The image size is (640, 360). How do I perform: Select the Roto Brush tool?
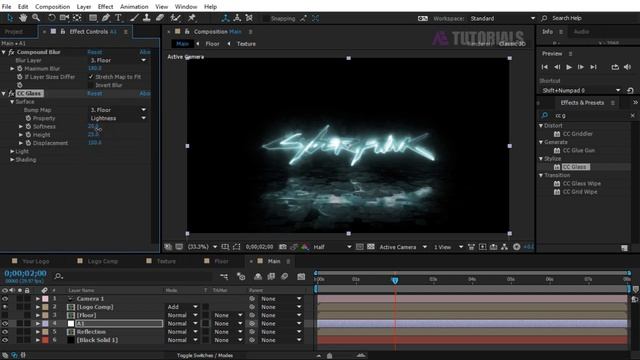[x=176, y=18]
